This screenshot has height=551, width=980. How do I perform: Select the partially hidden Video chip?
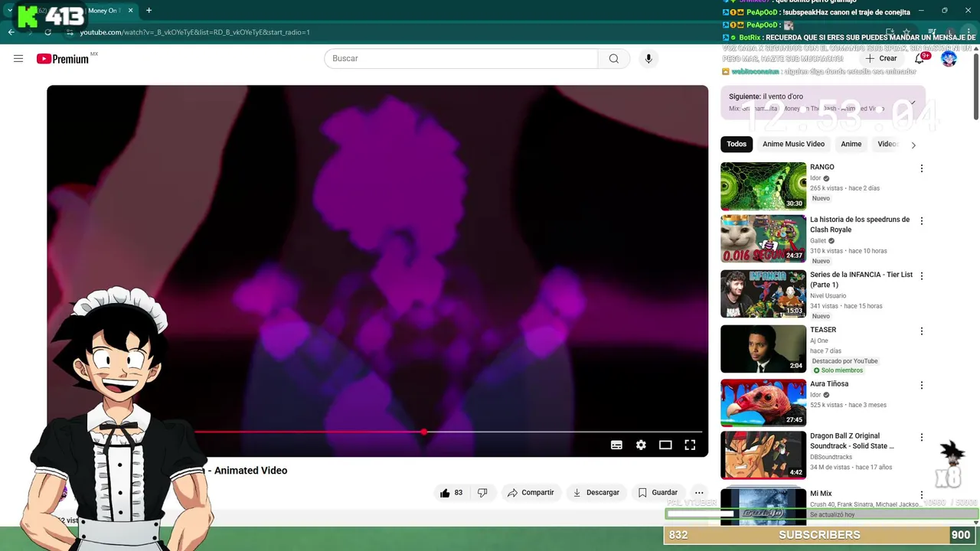[x=887, y=144]
